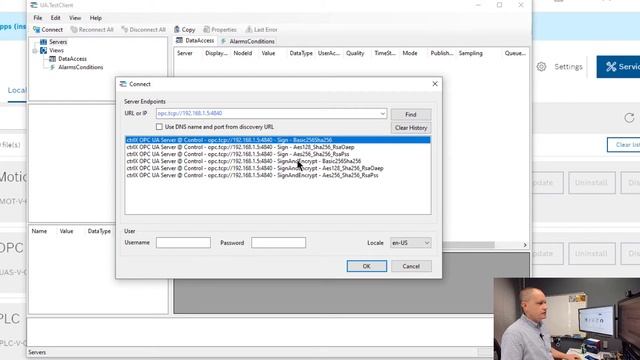Enable Use DNS name and port checkbox
Image resolution: width=640 pixels, height=360 pixels.
point(159,127)
